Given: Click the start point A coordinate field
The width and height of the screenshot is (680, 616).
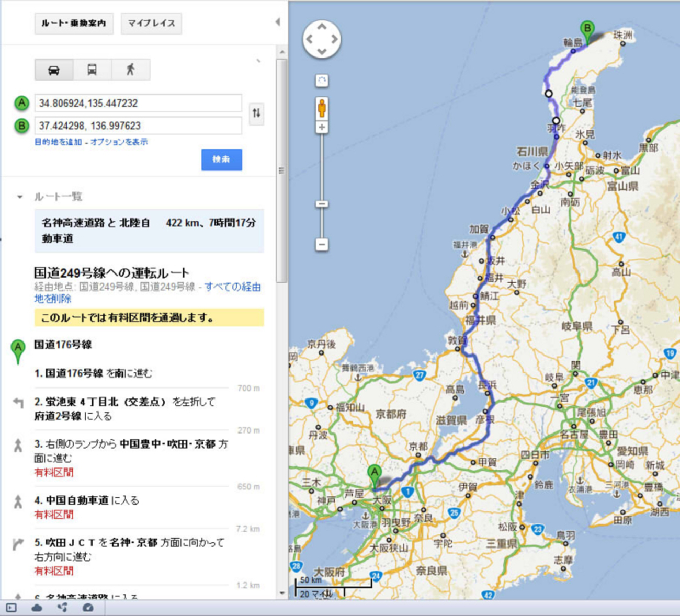Looking at the screenshot, I should (138, 103).
